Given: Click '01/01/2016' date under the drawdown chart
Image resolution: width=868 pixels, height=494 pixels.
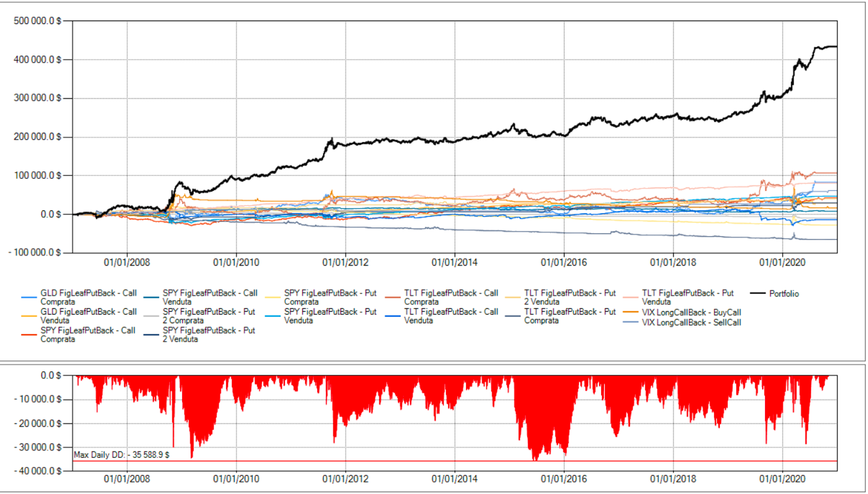Looking at the screenshot, I should (x=564, y=479).
